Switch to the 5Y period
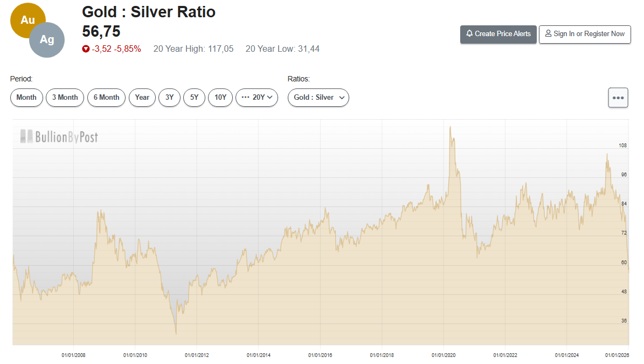Image resolution: width=644 pixels, height=364 pixels. tap(194, 98)
